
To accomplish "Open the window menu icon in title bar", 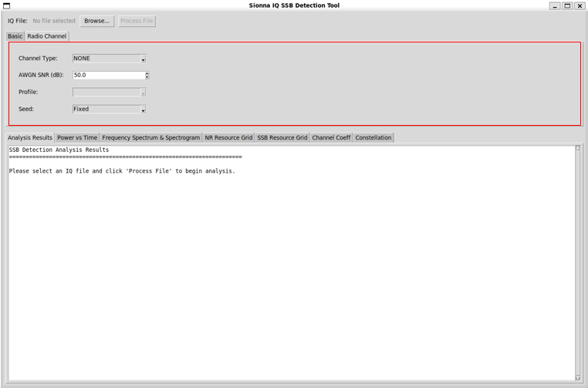I will (x=6, y=5).
